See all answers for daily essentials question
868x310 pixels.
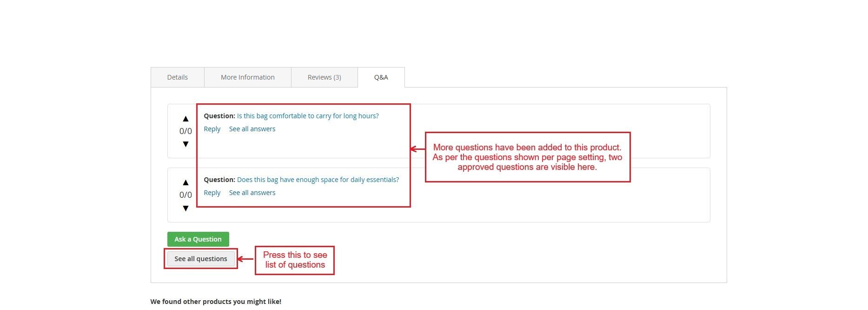(x=252, y=193)
